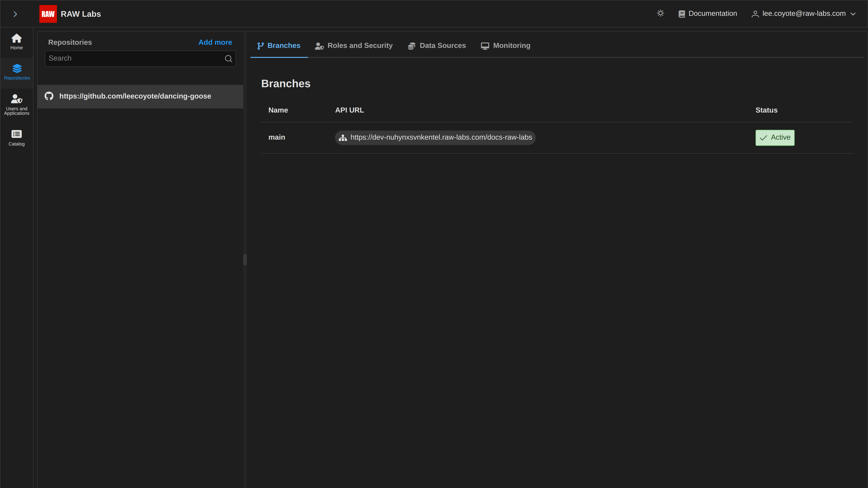Open the main branch API URL link
Viewport: 868px width, 488px height.
point(435,137)
